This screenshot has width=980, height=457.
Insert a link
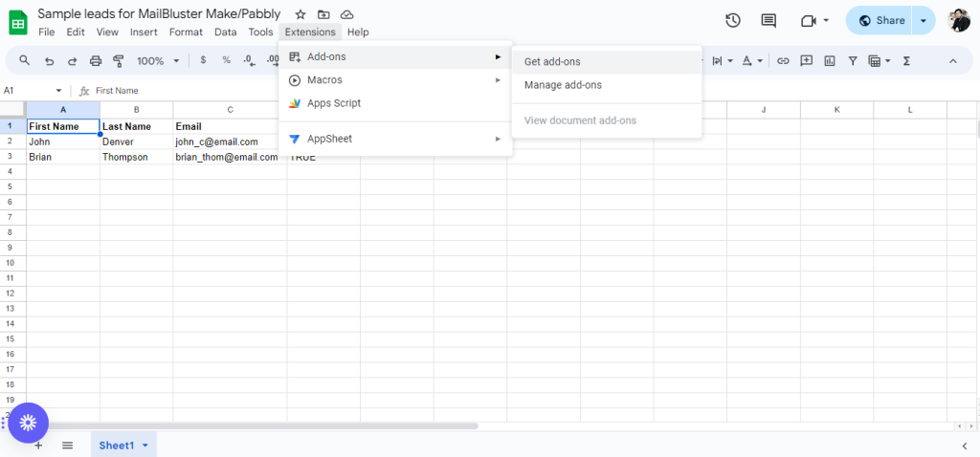783,60
